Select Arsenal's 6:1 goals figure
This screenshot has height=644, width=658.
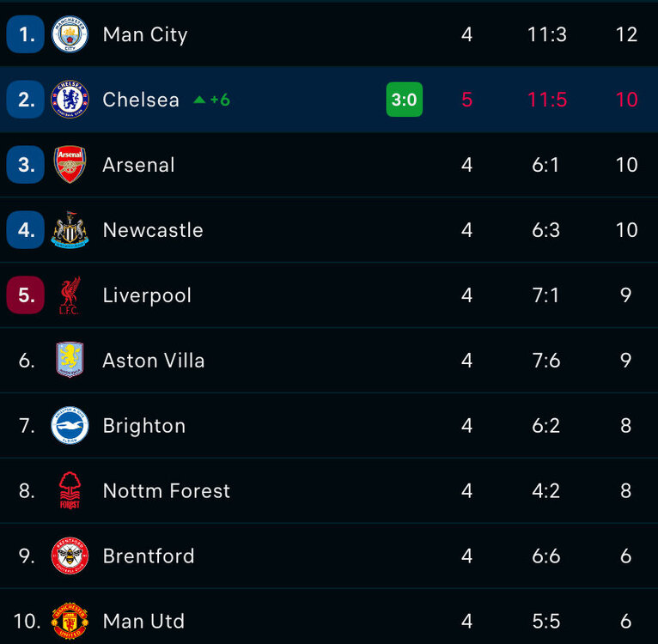pyautogui.click(x=545, y=165)
